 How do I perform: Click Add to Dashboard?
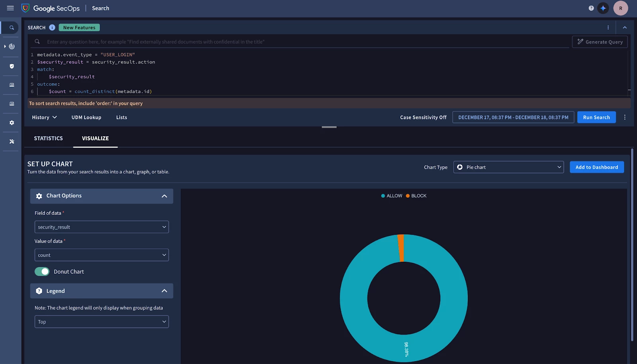tap(597, 167)
